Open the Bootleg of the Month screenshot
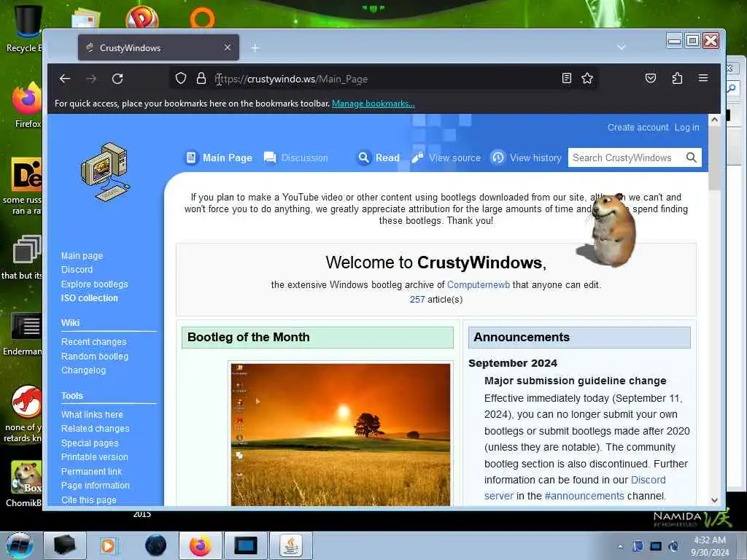The width and height of the screenshot is (747, 560). 340,435
